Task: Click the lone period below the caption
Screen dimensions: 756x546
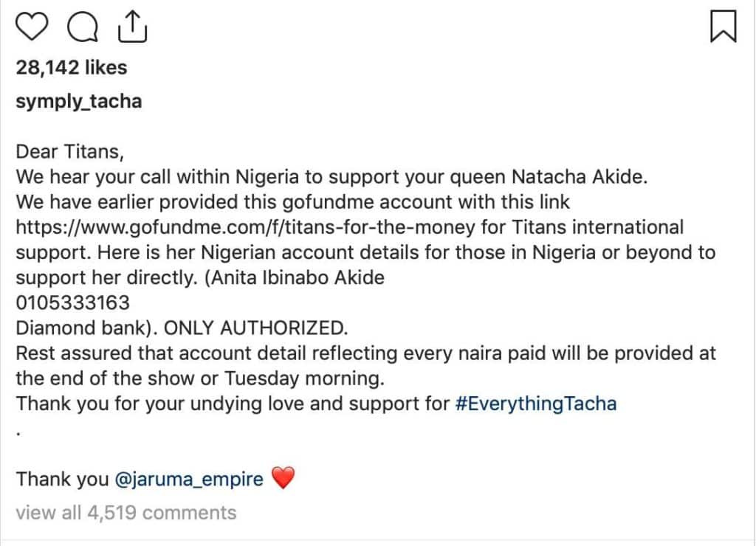Action: tap(18, 434)
